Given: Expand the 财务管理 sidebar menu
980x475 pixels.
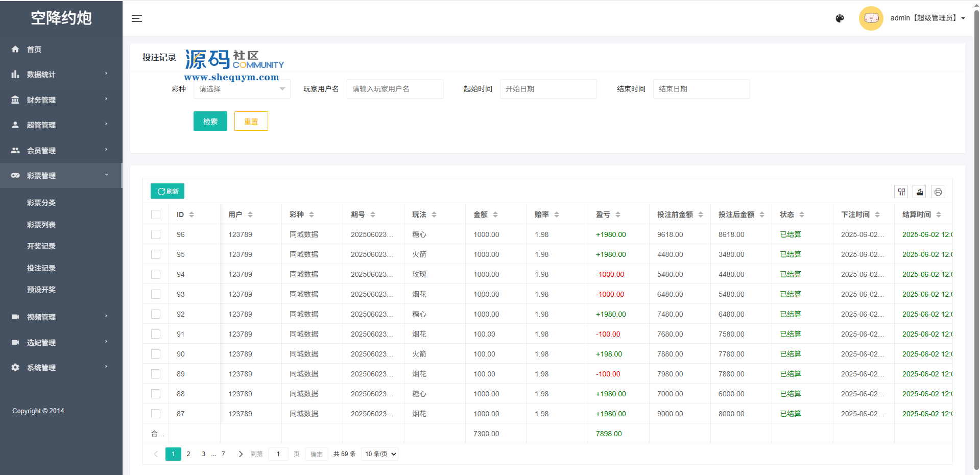Looking at the screenshot, I should [x=61, y=100].
